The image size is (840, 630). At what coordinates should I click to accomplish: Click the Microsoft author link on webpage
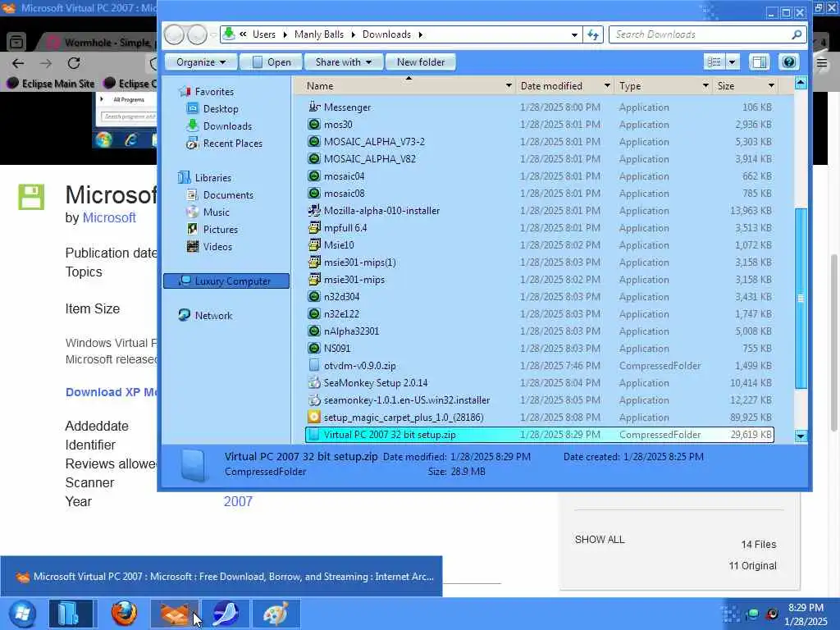[x=109, y=217]
